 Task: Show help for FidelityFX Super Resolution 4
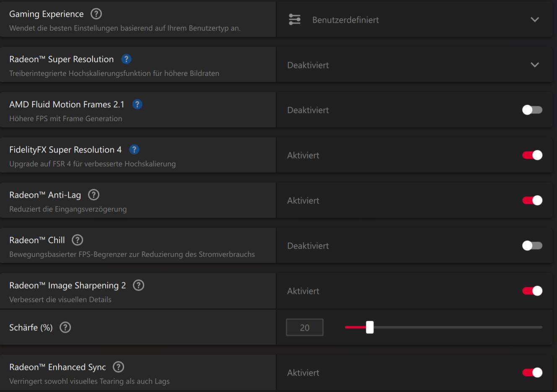134,150
